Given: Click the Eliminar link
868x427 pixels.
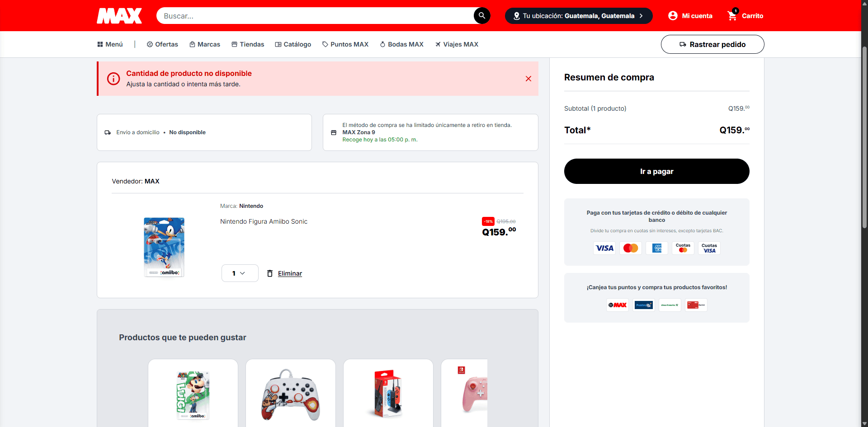Looking at the screenshot, I should [290, 273].
